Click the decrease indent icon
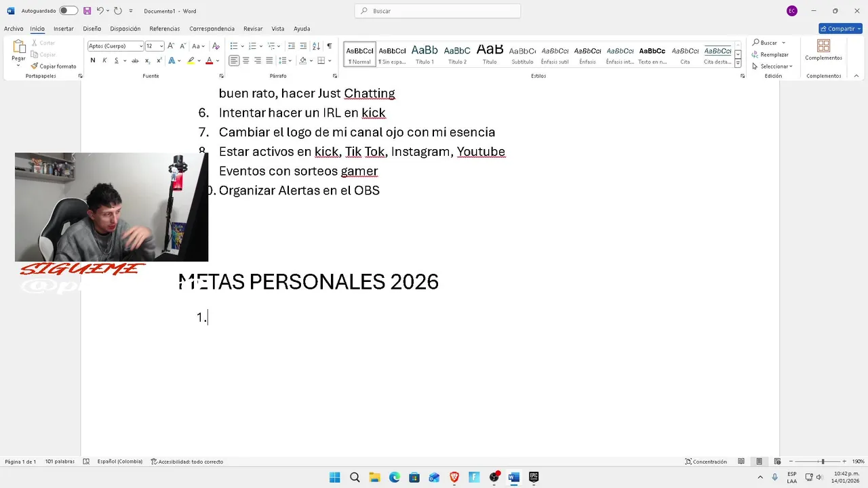This screenshot has width=868, height=488. tap(292, 46)
